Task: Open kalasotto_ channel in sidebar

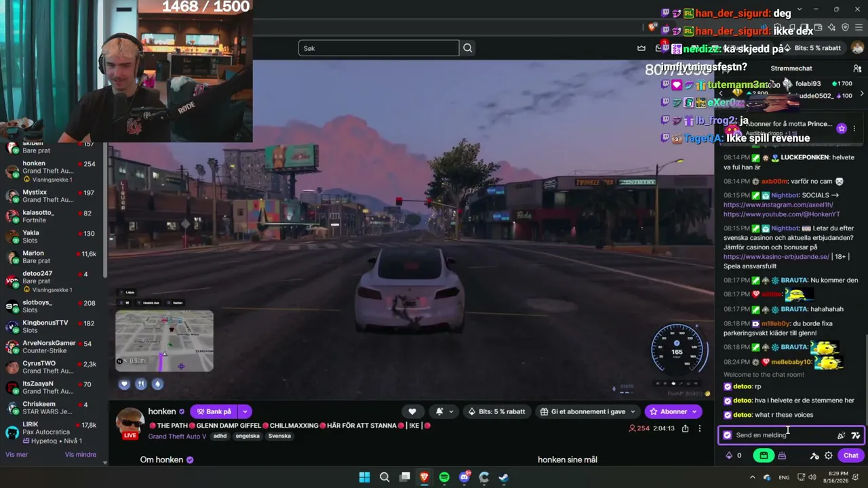Action: click(x=53, y=216)
